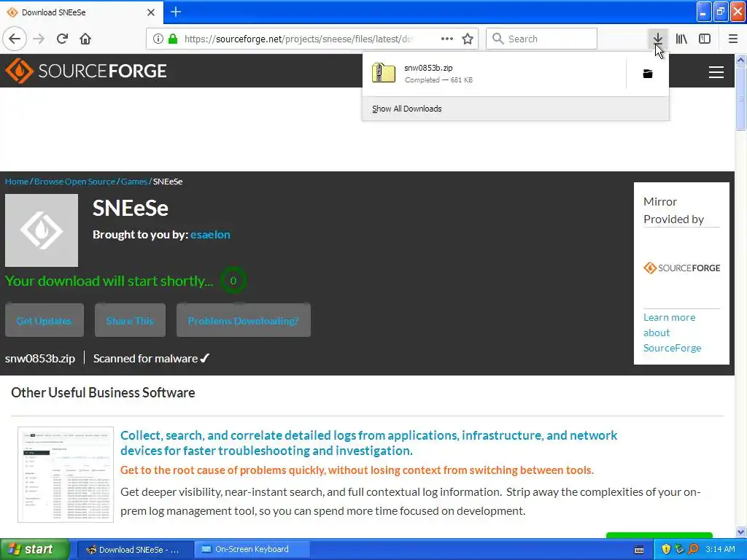Open the Library toolbar button
This screenshot has height=560, width=747.
[x=681, y=39]
